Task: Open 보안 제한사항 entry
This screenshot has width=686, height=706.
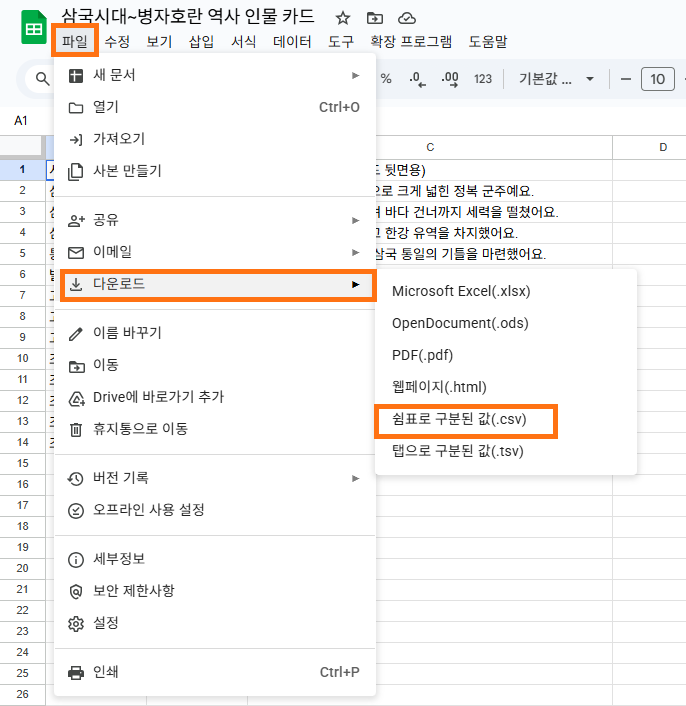Action: (215, 591)
